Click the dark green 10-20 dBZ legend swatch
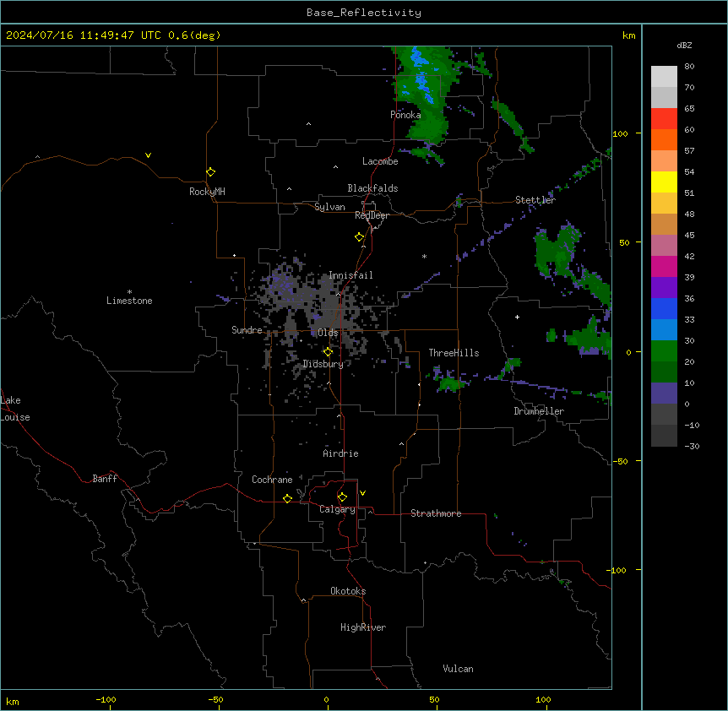The width and height of the screenshot is (728, 711). click(x=664, y=372)
